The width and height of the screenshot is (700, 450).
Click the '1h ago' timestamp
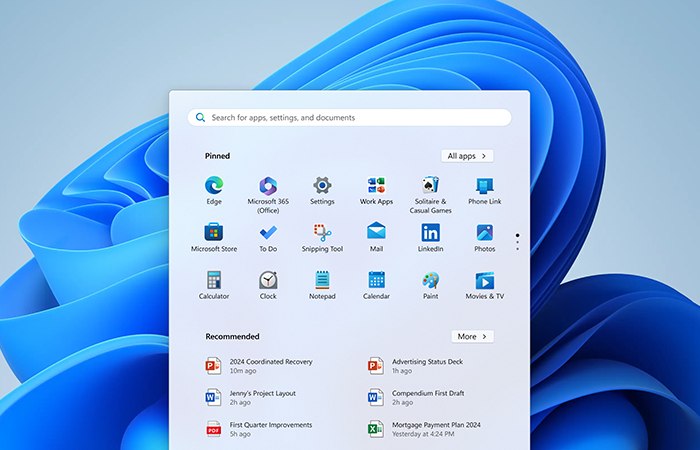tap(402, 371)
